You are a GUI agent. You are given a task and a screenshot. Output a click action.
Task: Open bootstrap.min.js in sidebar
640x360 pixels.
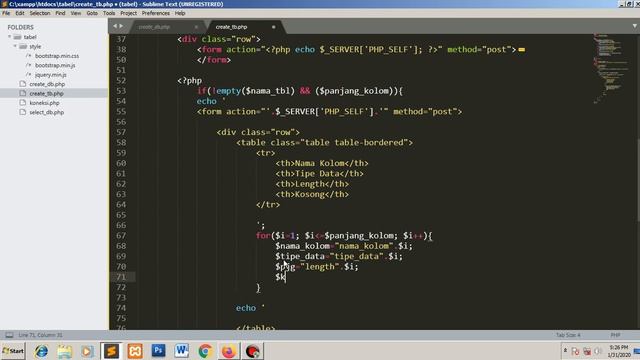coord(55,65)
